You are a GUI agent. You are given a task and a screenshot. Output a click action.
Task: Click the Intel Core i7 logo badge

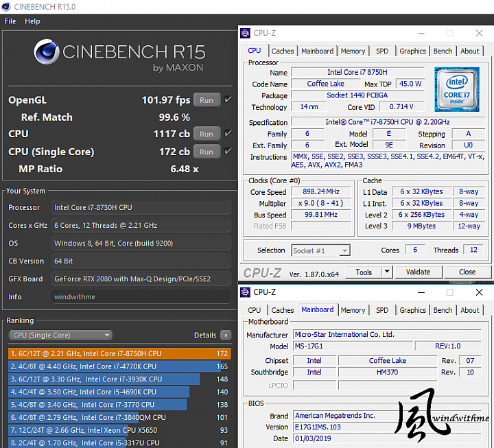coord(457,89)
